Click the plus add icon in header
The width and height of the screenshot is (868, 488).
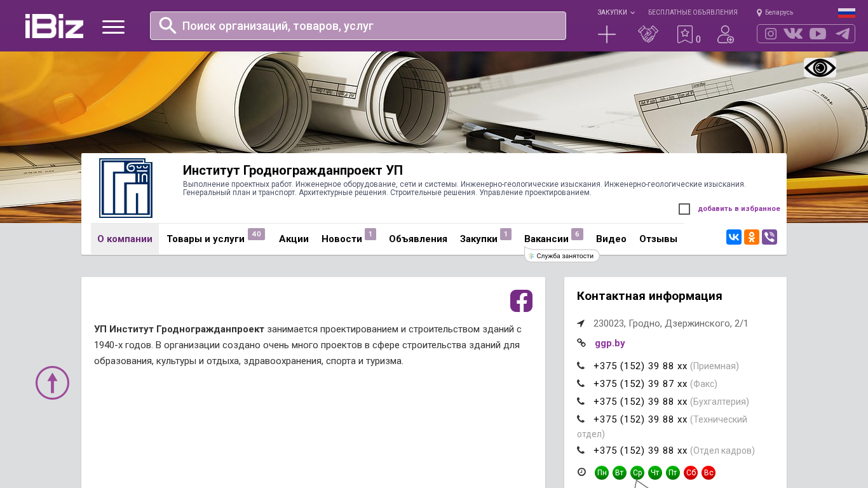point(607,34)
